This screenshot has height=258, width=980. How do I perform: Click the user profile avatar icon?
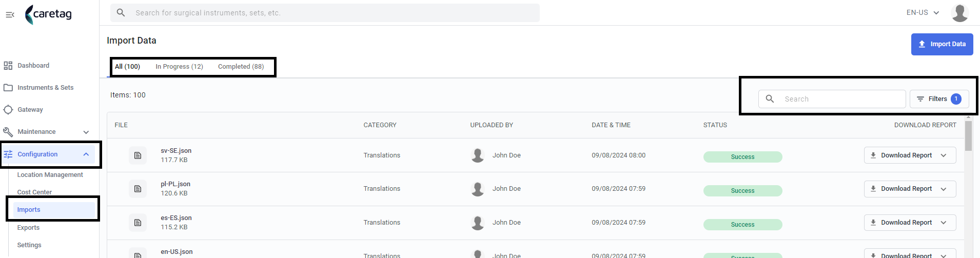tap(959, 13)
